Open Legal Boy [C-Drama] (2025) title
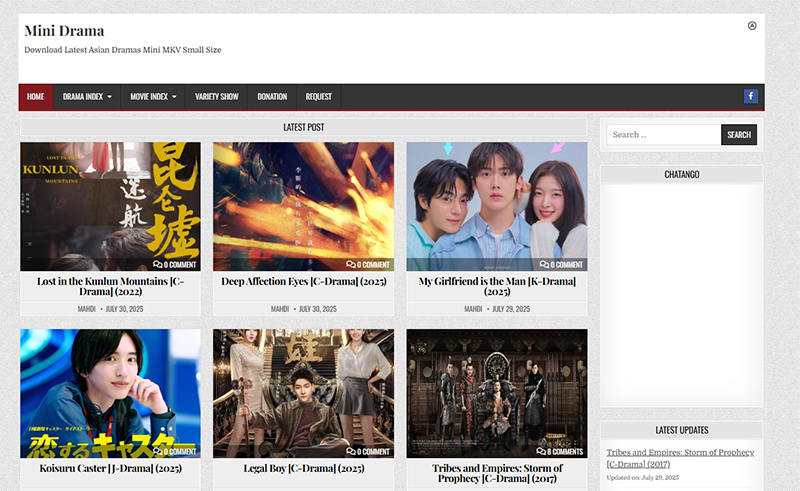Viewport: 800px width, 491px height. point(304,468)
